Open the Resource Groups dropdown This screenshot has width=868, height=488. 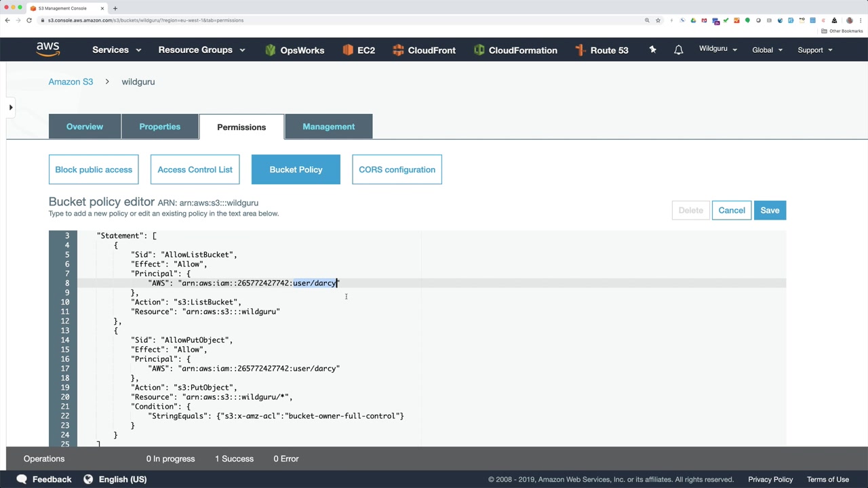(201, 50)
